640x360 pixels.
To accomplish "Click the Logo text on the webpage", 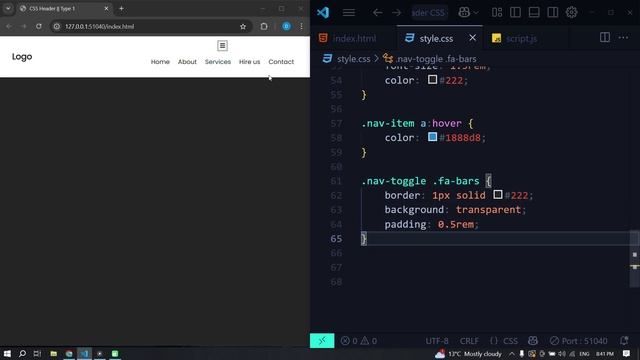I will click(x=22, y=57).
